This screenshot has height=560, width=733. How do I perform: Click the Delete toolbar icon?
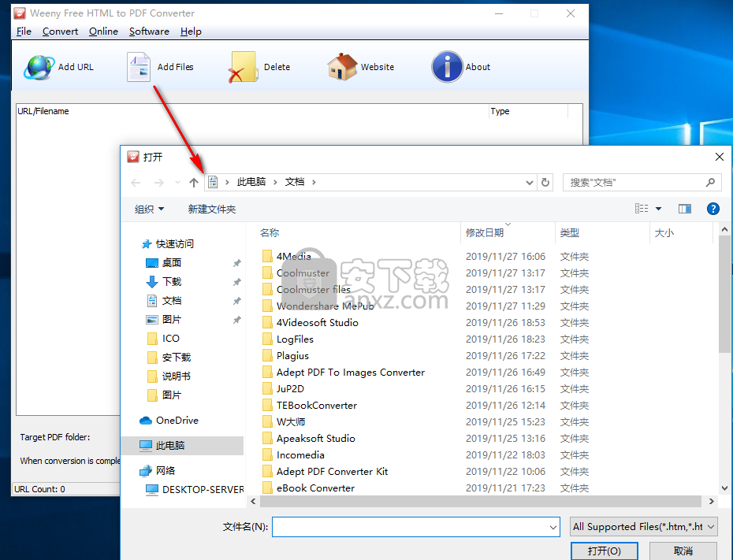pos(243,67)
